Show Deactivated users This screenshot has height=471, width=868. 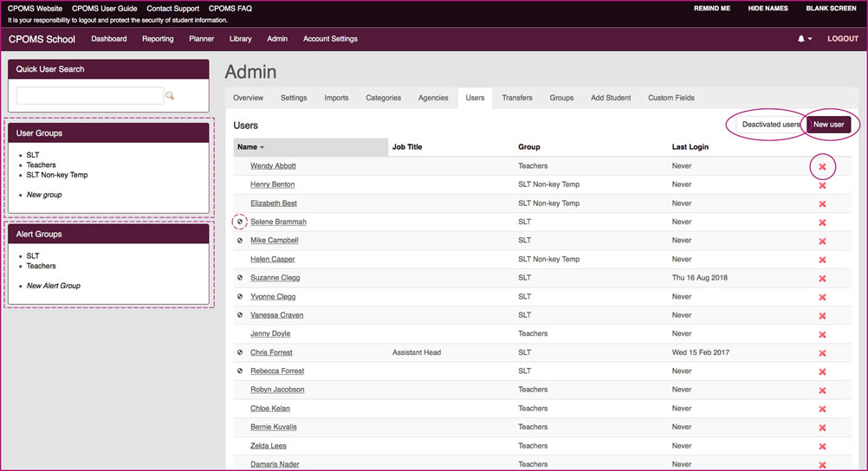tap(771, 124)
